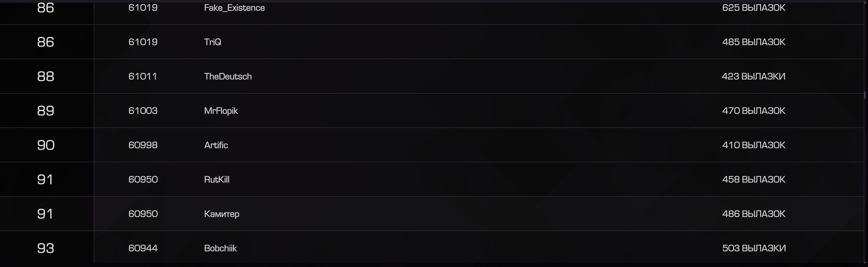The width and height of the screenshot is (868, 267).
Task: Open TheDeutsch player entry
Action: (x=228, y=76)
